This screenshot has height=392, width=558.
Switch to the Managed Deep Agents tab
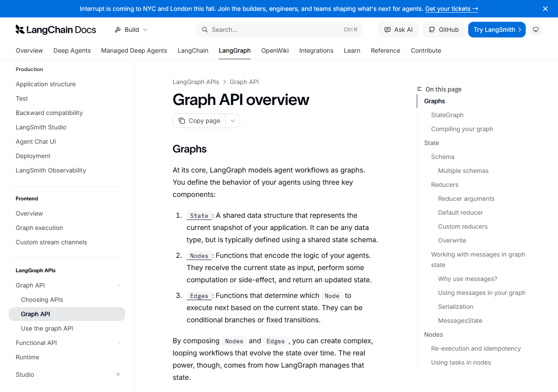(134, 51)
